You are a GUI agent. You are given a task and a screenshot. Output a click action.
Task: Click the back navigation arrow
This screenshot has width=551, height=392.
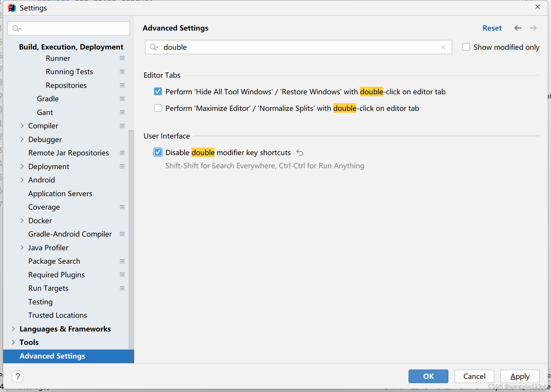pos(518,28)
